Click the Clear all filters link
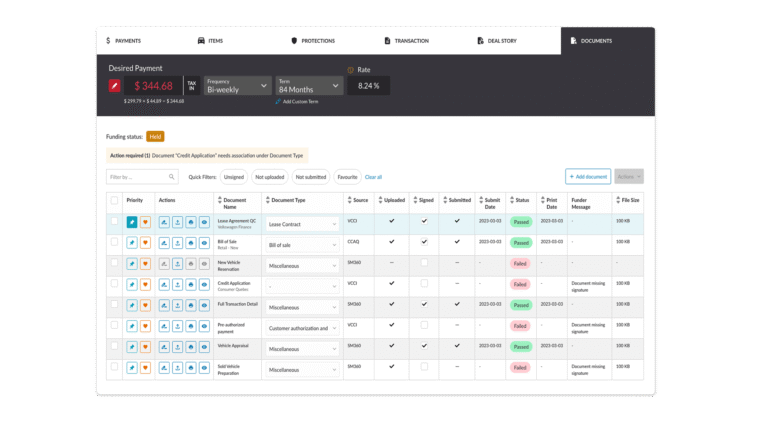Screen dimensions: 768x432 373,177
